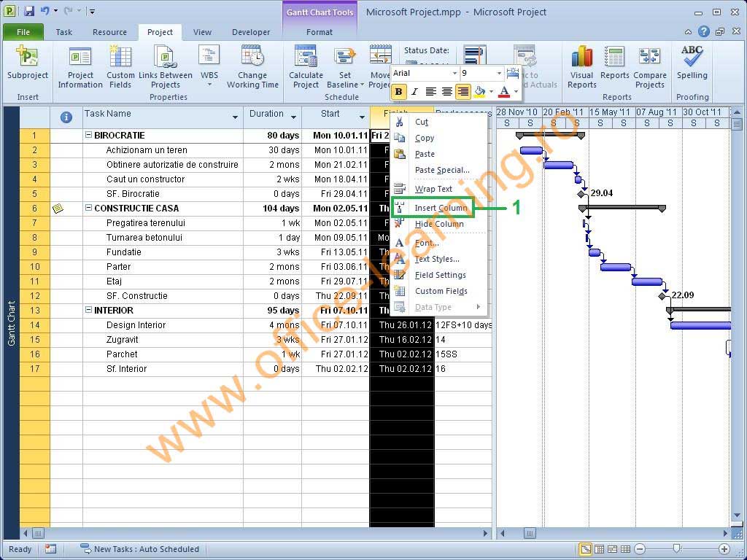Open the Duration column filter dropdown
Screen dimensions: 747x560
coord(293,117)
